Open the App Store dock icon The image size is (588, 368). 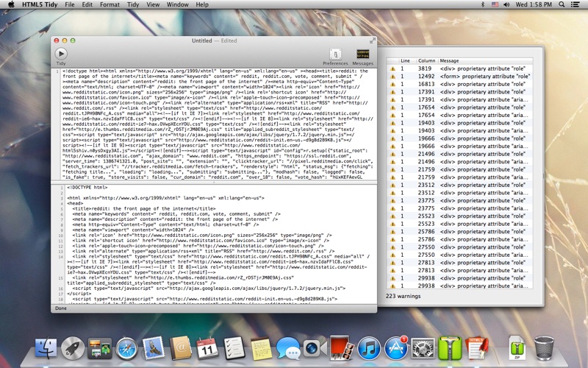click(396, 348)
